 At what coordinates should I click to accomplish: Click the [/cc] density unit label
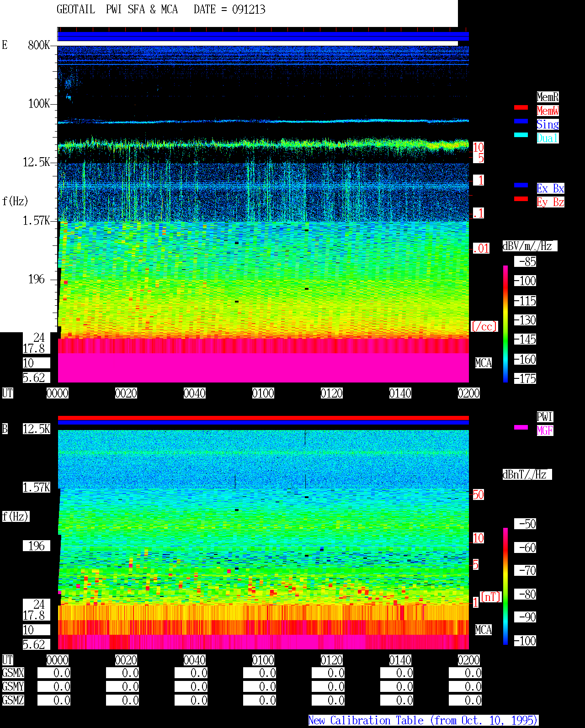pos(484,326)
